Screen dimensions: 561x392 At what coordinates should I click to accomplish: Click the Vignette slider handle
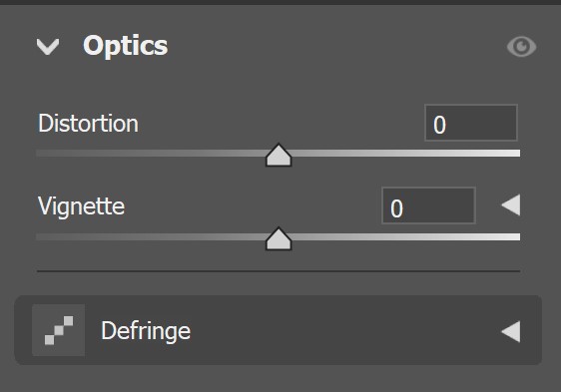point(279,239)
